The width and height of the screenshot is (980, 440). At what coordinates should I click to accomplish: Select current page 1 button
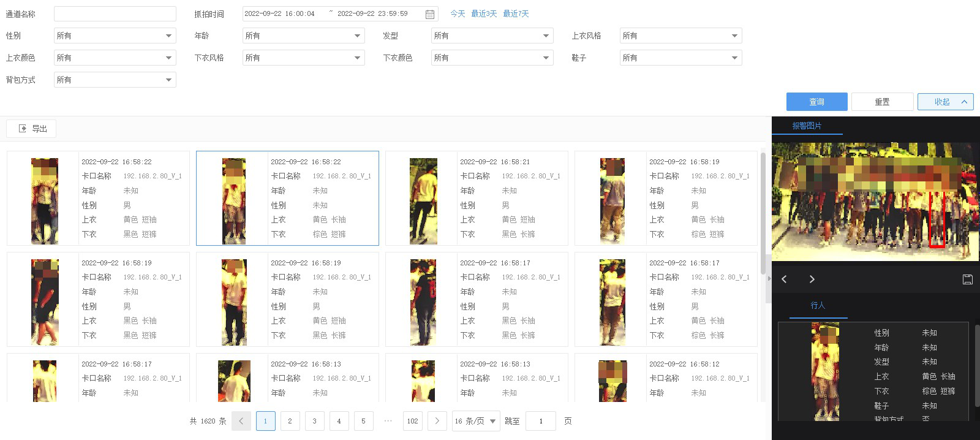(265, 421)
